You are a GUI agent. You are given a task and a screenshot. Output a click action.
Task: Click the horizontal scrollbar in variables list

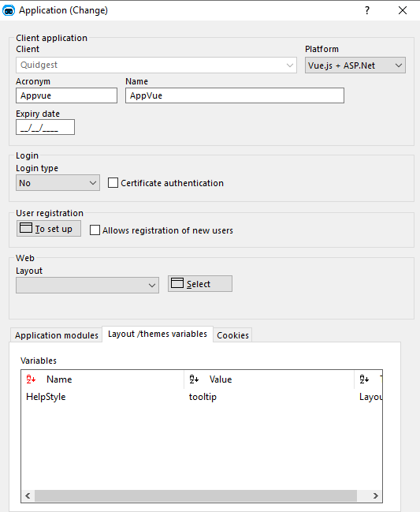pos(195,495)
